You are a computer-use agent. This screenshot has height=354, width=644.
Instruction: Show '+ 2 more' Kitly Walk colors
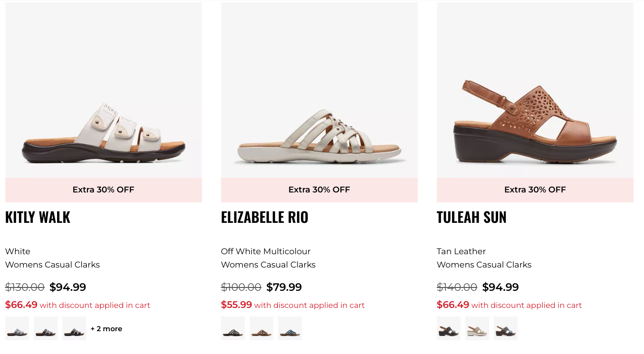coord(106,329)
